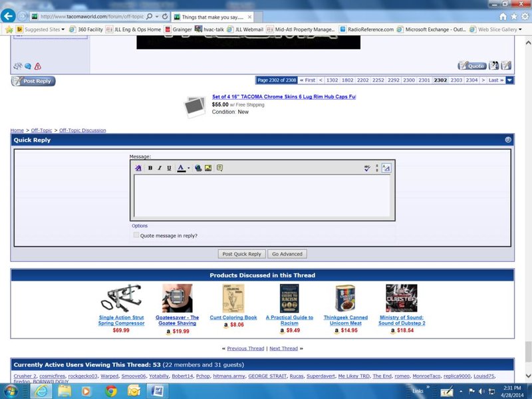532x399 pixels.
Task: Refresh the page with the reload icon
Action: click(165, 16)
